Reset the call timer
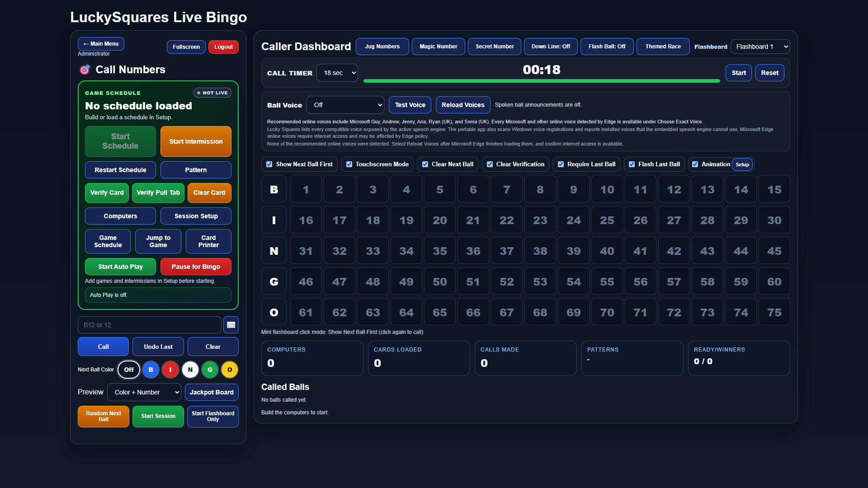Screen dimensions: 868x488 click(769, 73)
